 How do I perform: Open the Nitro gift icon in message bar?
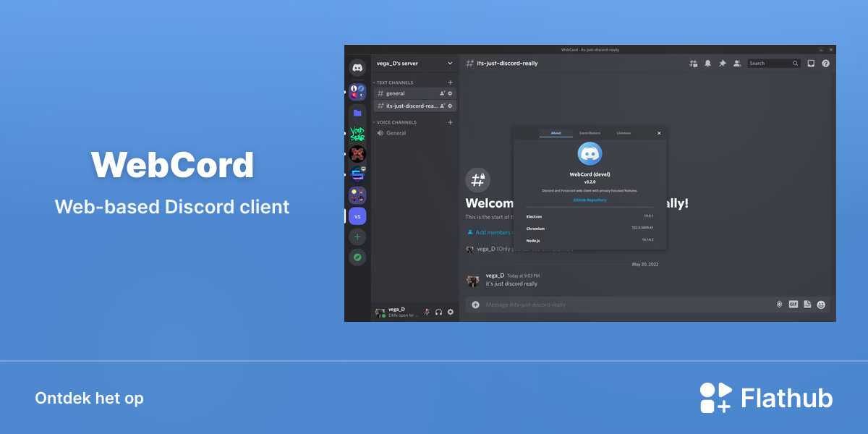[779, 305]
